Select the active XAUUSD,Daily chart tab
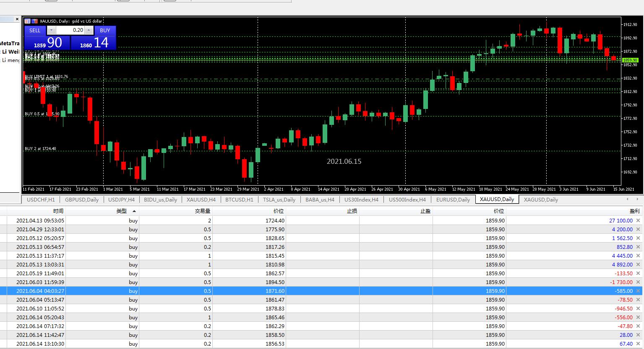644x349 pixels. [497, 199]
